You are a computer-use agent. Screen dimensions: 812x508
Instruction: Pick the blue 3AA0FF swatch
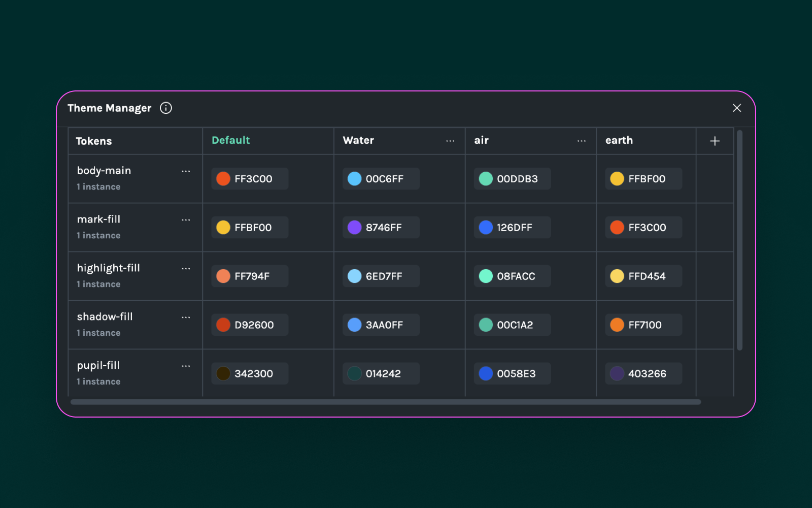[x=355, y=325]
